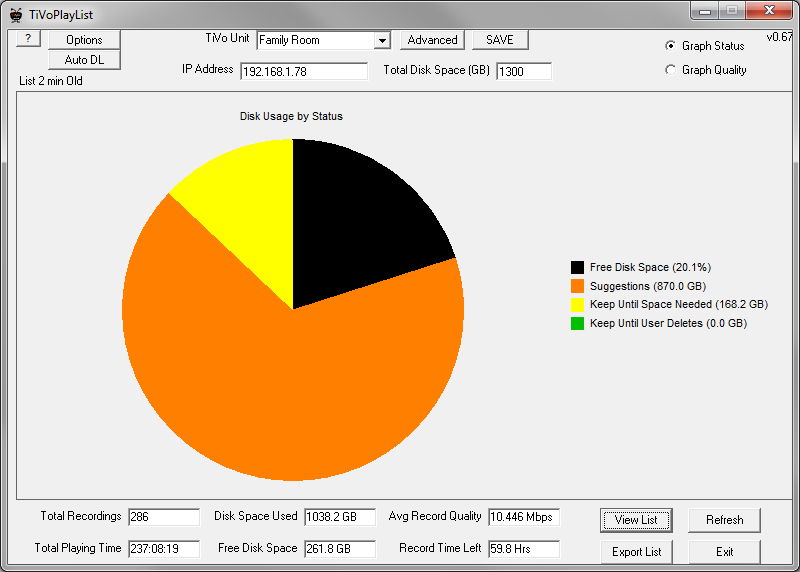Click the Exit button
This screenshot has height=572, width=800.
724,552
